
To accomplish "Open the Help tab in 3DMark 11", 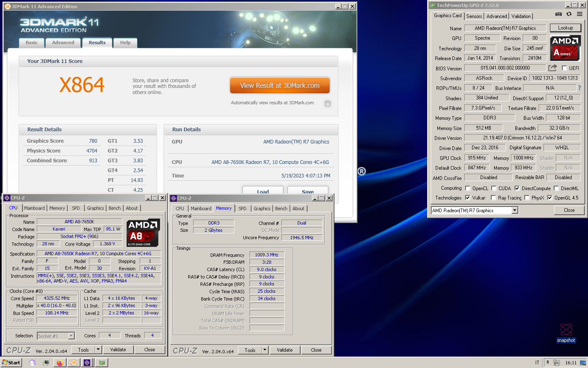I will [x=125, y=43].
